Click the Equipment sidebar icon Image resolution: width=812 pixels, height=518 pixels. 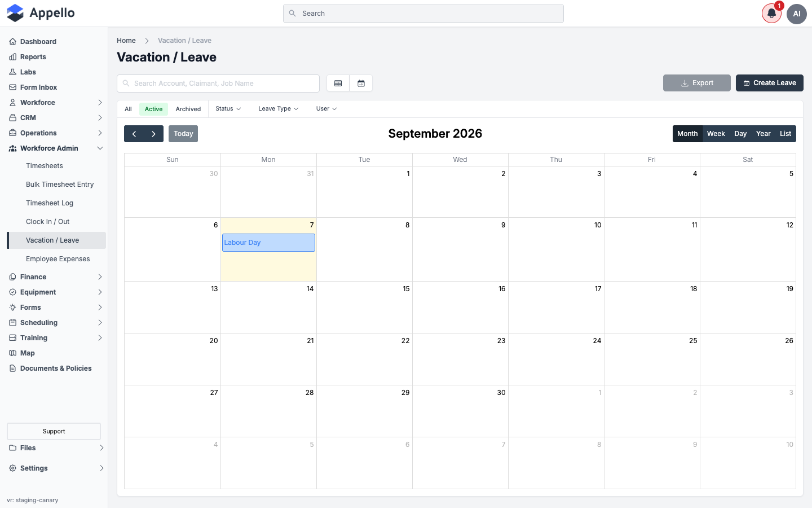pos(12,292)
